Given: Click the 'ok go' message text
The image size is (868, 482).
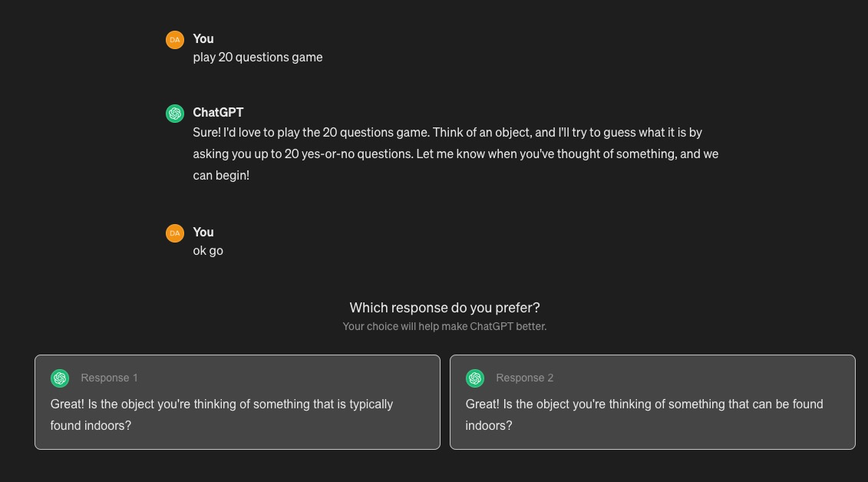Looking at the screenshot, I should [208, 250].
